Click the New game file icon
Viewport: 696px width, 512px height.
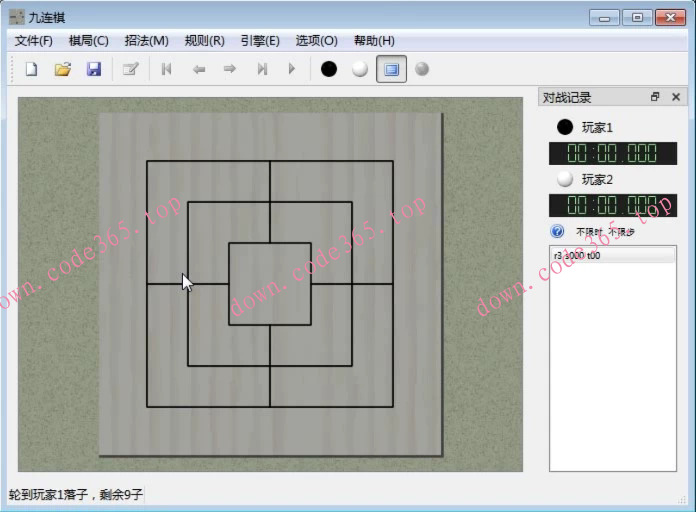tap(31, 69)
